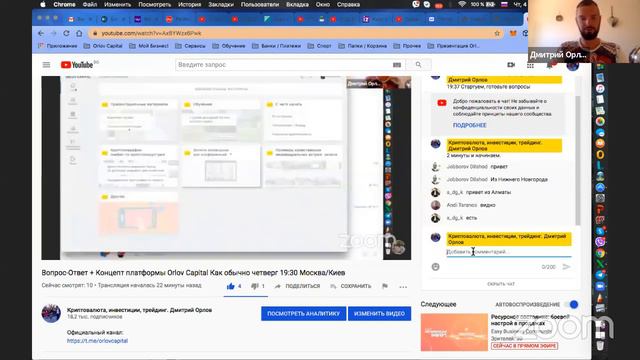Click chat message 'Из Нижнего Новгорода'
The image size is (640, 360).
(x=519, y=179)
